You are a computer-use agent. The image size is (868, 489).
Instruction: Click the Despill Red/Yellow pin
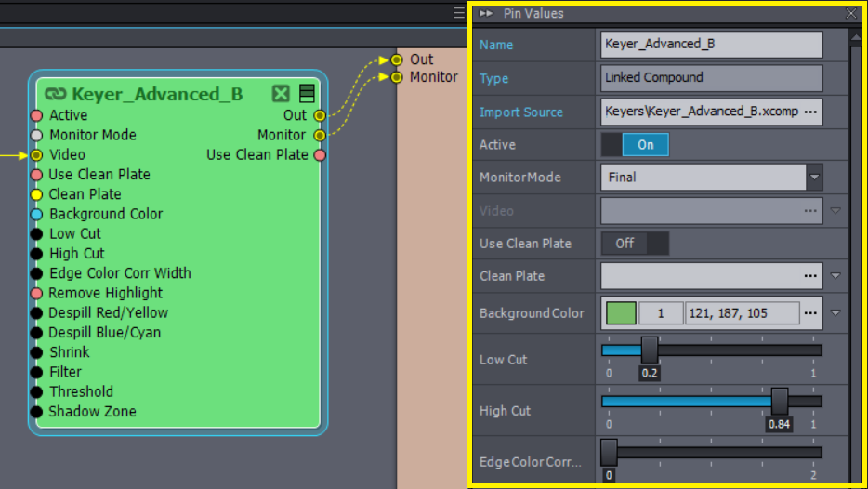click(x=36, y=313)
